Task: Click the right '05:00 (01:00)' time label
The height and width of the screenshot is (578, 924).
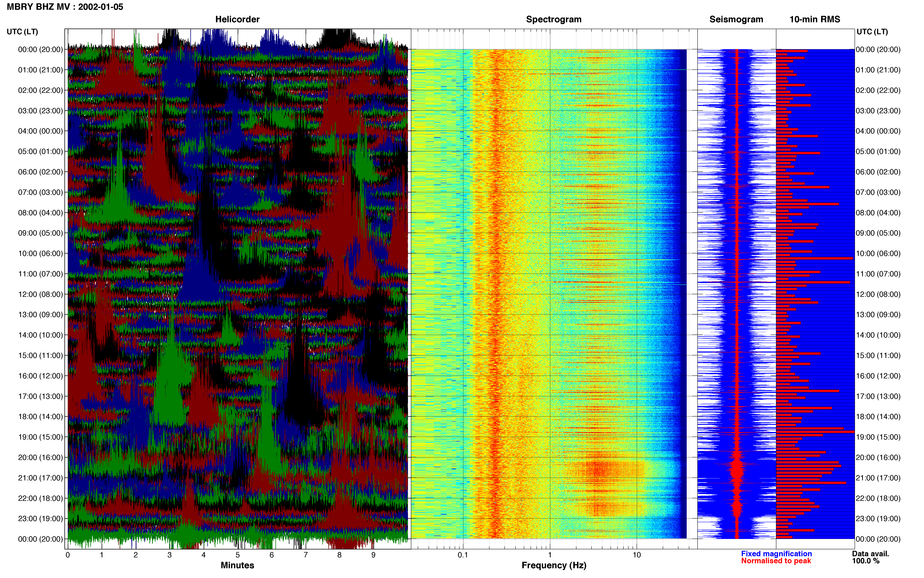Action: 878,151
